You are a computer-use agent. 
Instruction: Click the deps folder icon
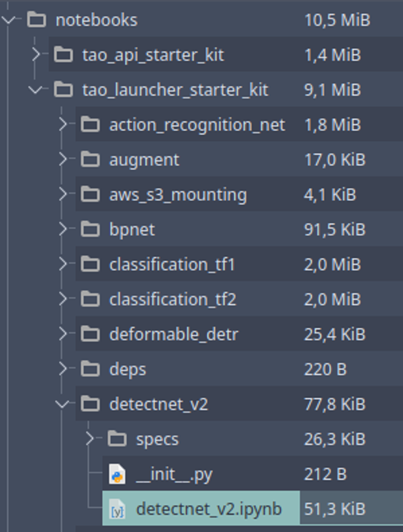[x=90, y=369]
